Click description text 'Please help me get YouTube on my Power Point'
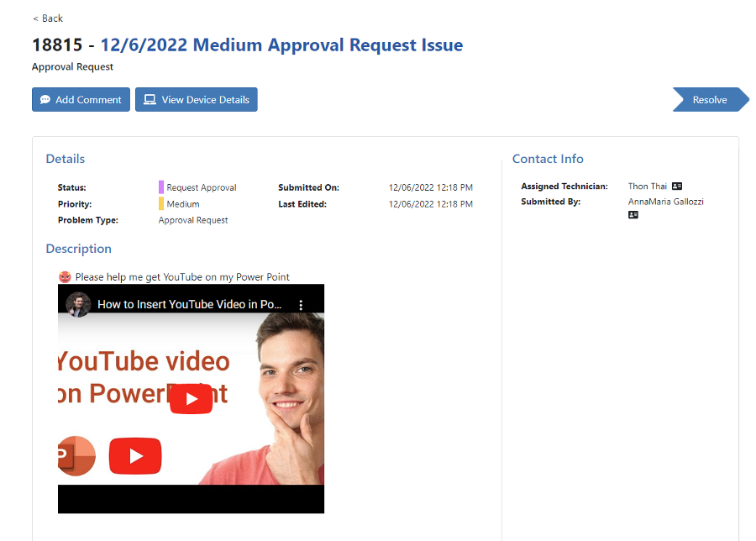Viewport: 756px width, 541px height. click(x=182, y=277)
